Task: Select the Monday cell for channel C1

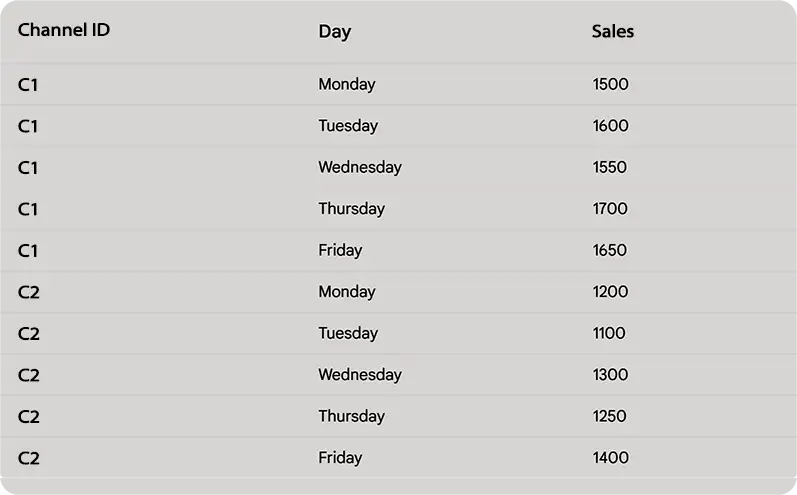Action: (346, 84)
